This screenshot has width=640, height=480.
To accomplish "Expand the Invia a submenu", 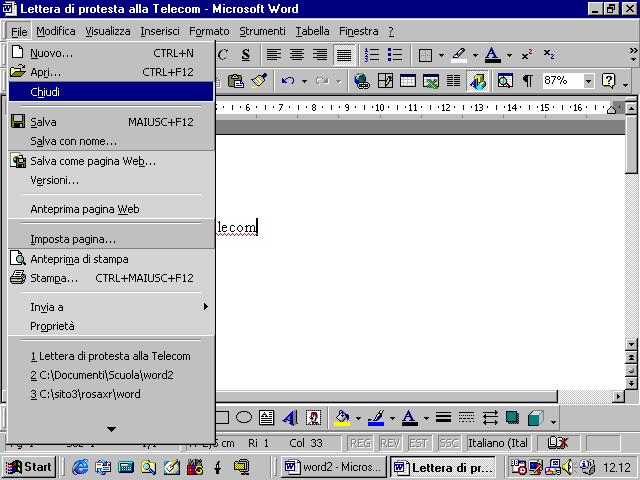I will tap(111, 307).
